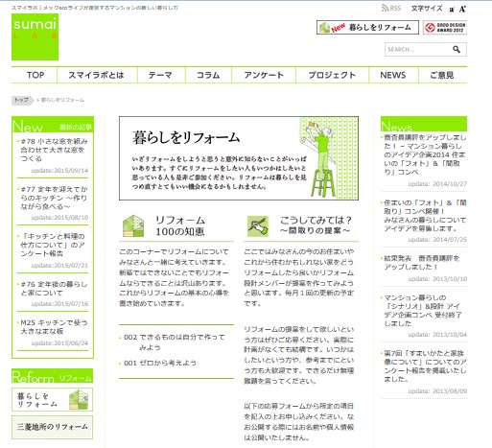This screenshot has height=448, width=492.
Task: Open the プロジェクト menu item
Action: (x=332, y=75)
